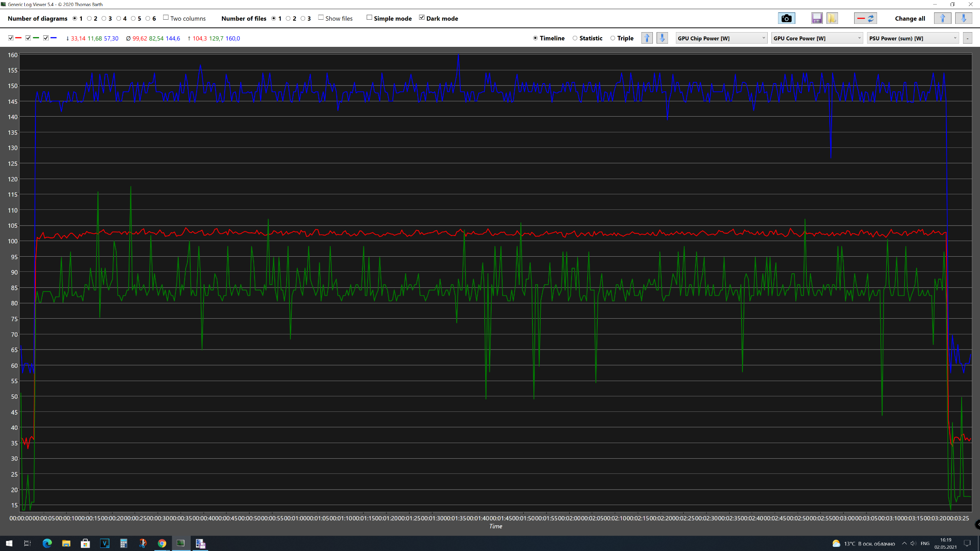The width and height of the screenshot is (980, 551).
Task: Click the purple floppy save icon
Action: tap(816, 18)
